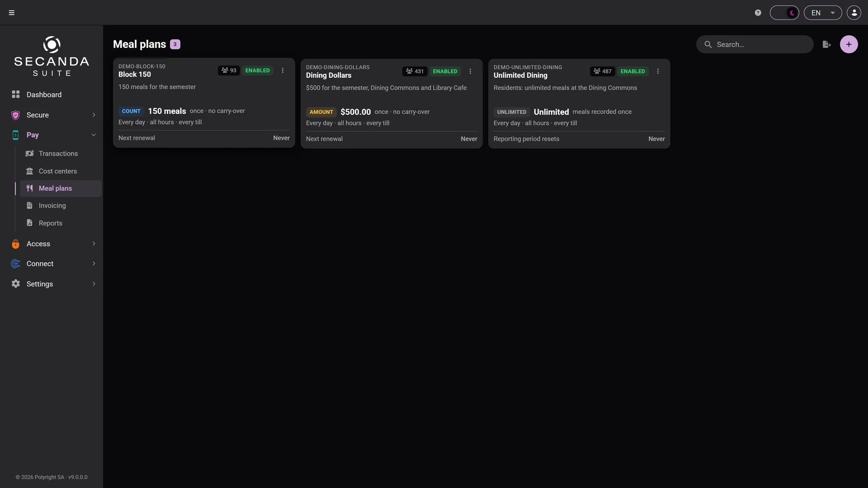Add a new meal plan
The height and width of the screenshot is (488, 868).
(x=849, y=44)
